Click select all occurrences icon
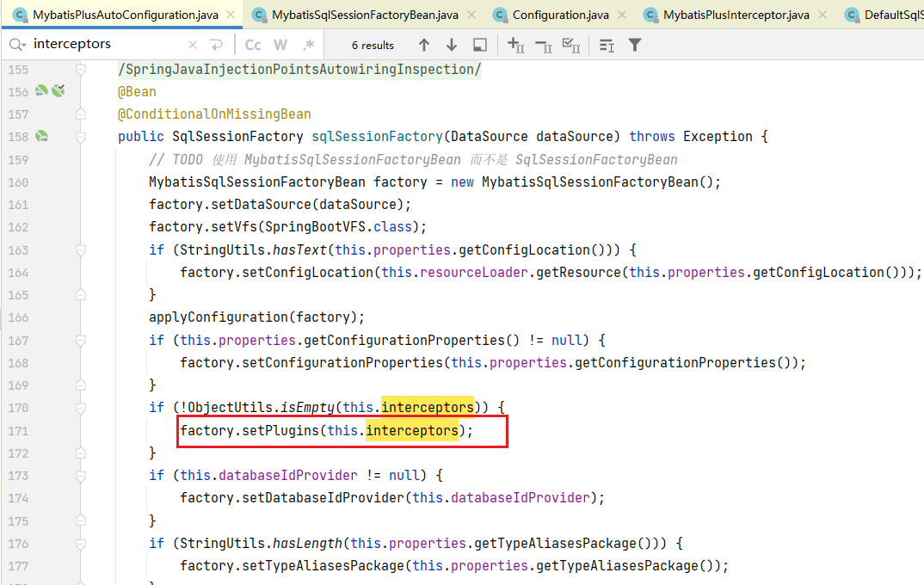This screenshot has height=585, width=924. click(570, 45)
